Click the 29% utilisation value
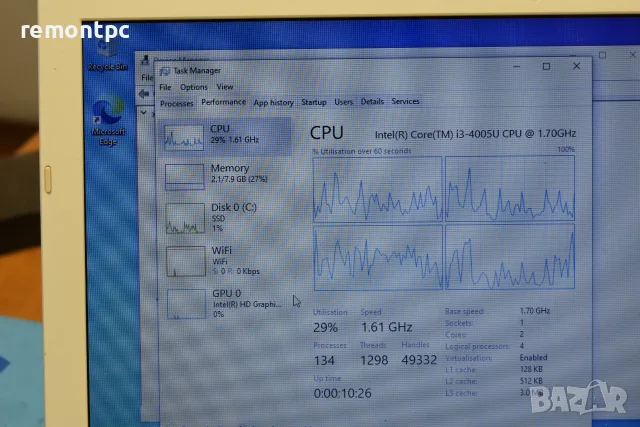Image resolution: width=640 pixels, height=427 pixels. 325,327
